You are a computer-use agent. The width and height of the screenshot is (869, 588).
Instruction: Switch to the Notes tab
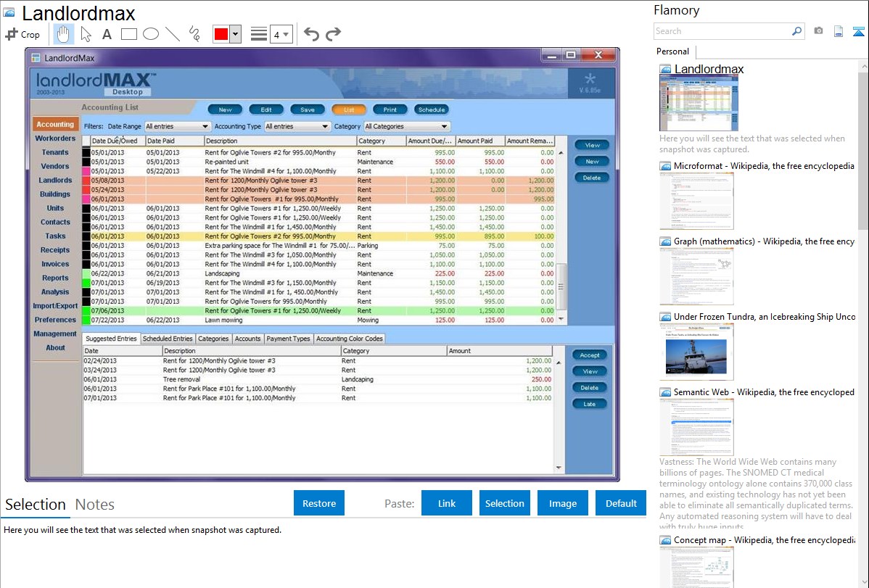(95, 505)
